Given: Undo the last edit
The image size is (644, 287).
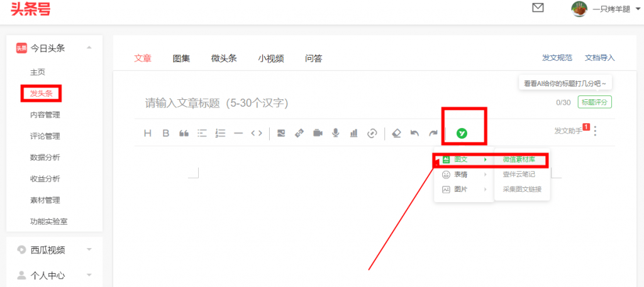Looking at the screenshot, I should [x=414, y=133].
